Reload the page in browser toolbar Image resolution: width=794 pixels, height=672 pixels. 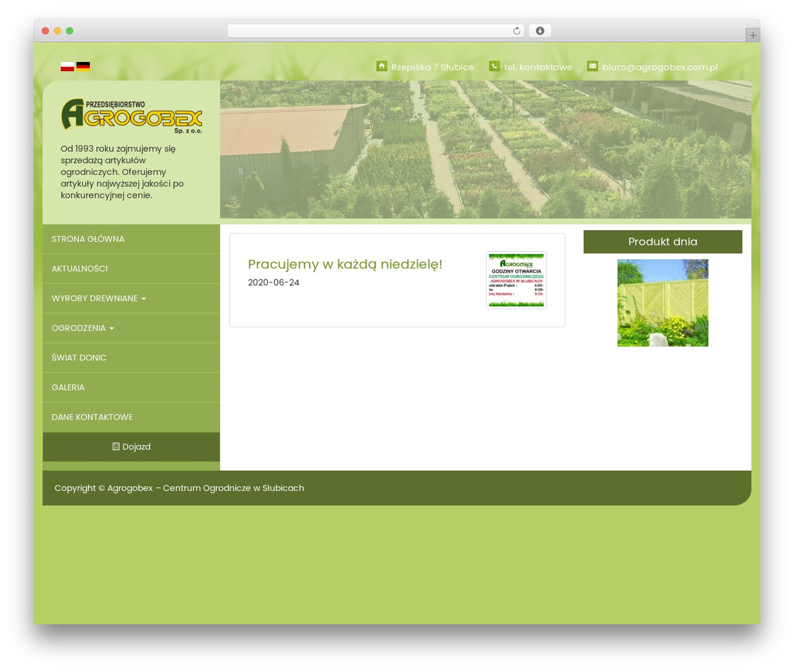(x=516, y=31)
